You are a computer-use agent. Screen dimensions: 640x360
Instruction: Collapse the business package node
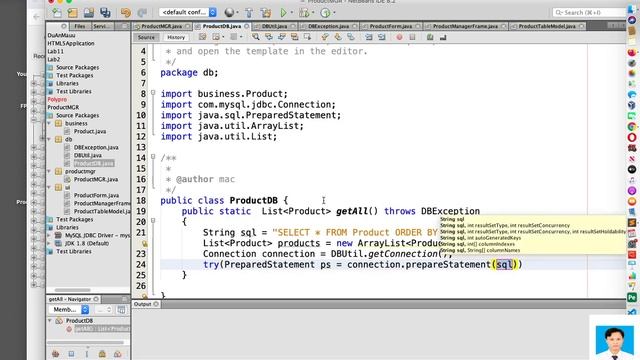click(x=49, y=123)
